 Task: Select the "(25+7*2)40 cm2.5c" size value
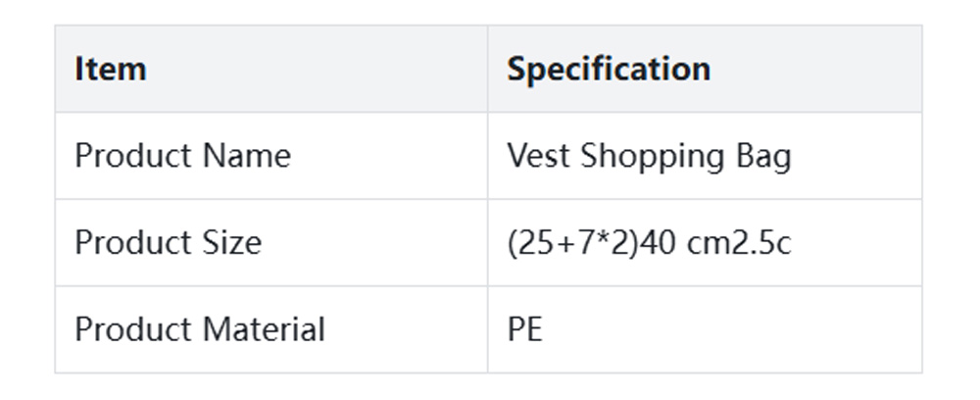(648, 243)
